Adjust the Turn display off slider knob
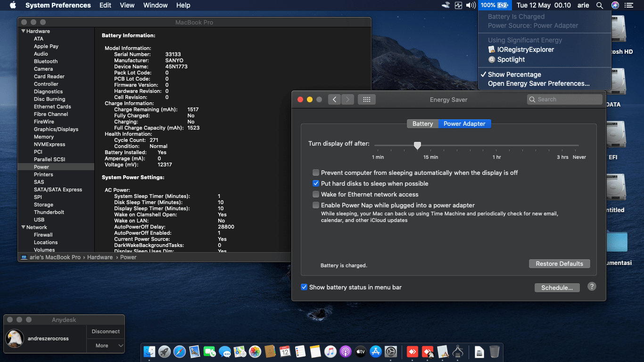Image resolution: width=644 pixels, height=362 pixels. coord(417,146)
